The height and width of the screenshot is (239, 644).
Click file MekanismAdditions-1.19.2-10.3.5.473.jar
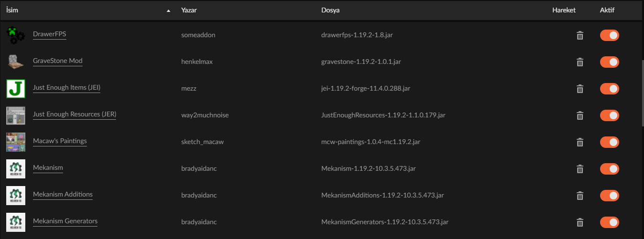pyautogui.click(x=383, y=196)
